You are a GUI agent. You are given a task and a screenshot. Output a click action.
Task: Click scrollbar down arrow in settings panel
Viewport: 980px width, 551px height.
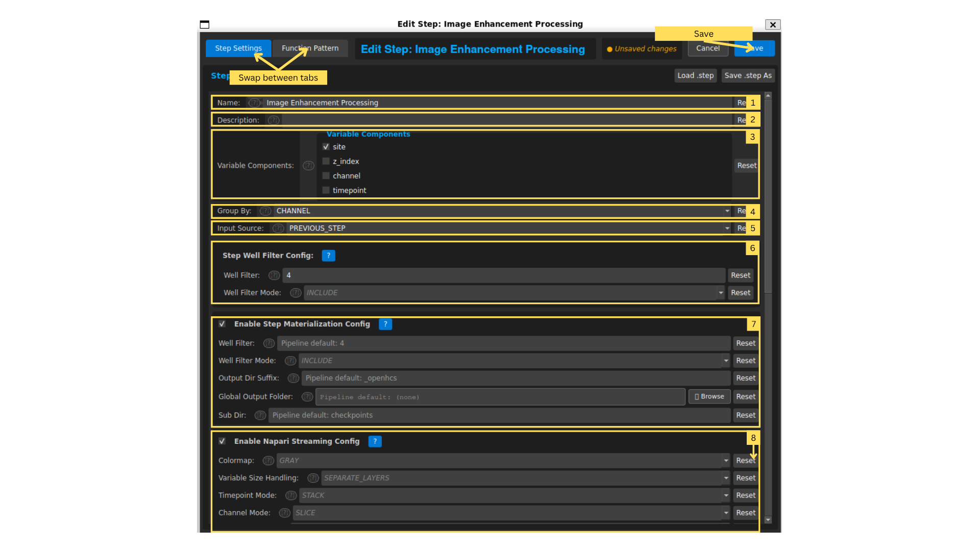click(x=768, y=520)
